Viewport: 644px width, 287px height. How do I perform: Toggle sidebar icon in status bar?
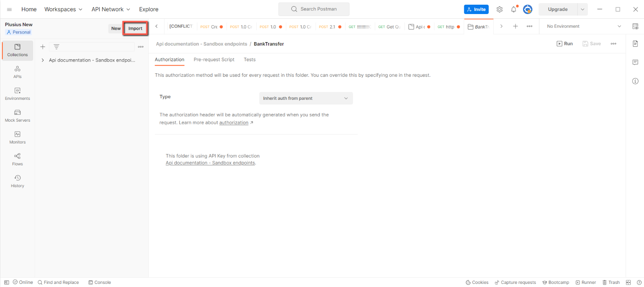[x=7, y=282]
